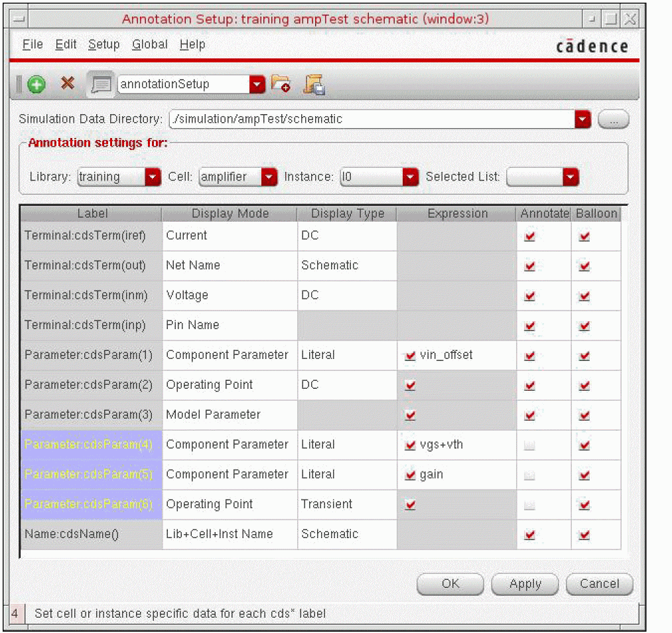Toggle Expression checkbox for cdsParam(2)

tap(410, 386)
